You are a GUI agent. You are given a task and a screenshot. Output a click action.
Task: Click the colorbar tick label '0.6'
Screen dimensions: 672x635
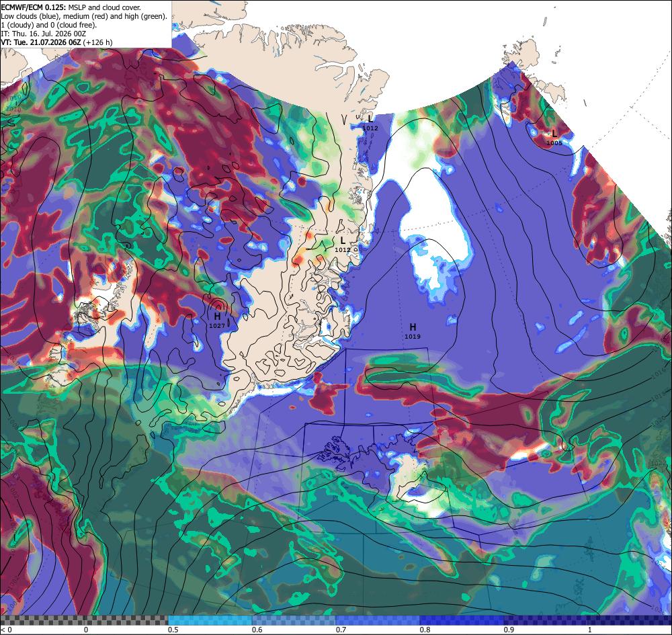click(x=257, y=630)
